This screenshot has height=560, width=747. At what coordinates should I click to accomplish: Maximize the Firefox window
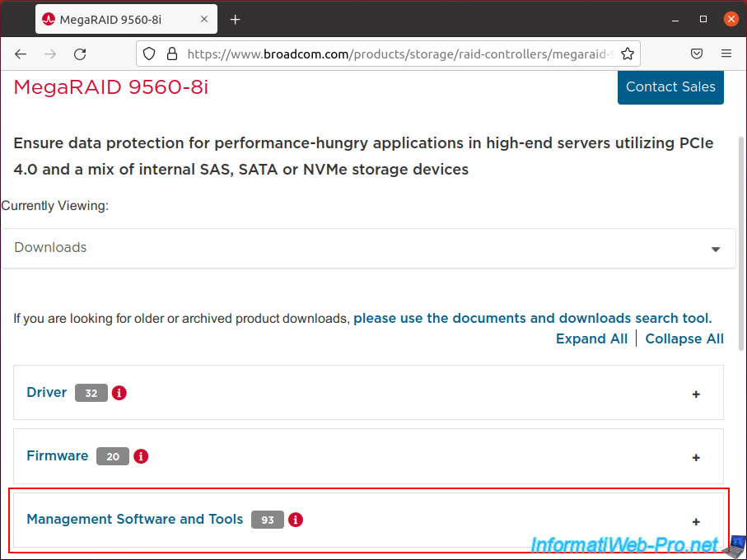[703, 19]
